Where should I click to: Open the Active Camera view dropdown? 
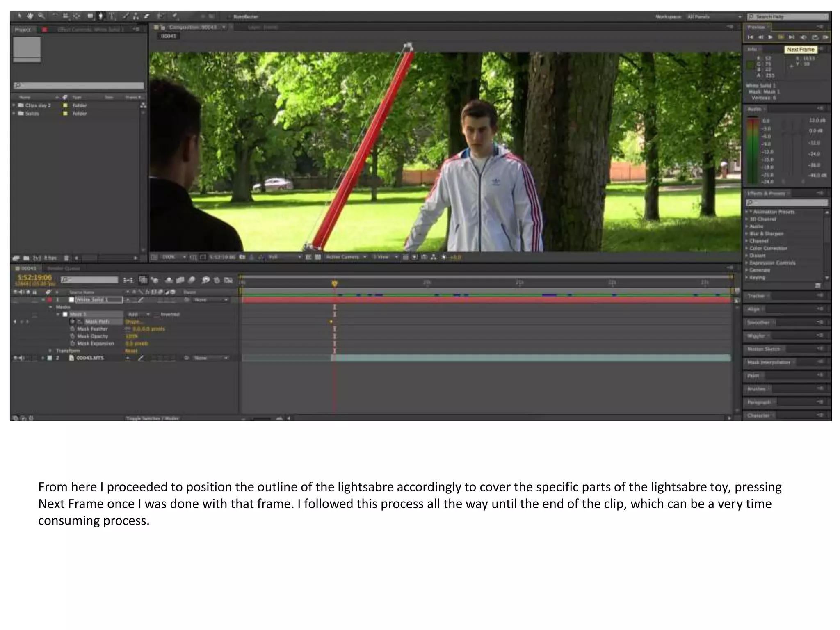[x=346, y=257]
